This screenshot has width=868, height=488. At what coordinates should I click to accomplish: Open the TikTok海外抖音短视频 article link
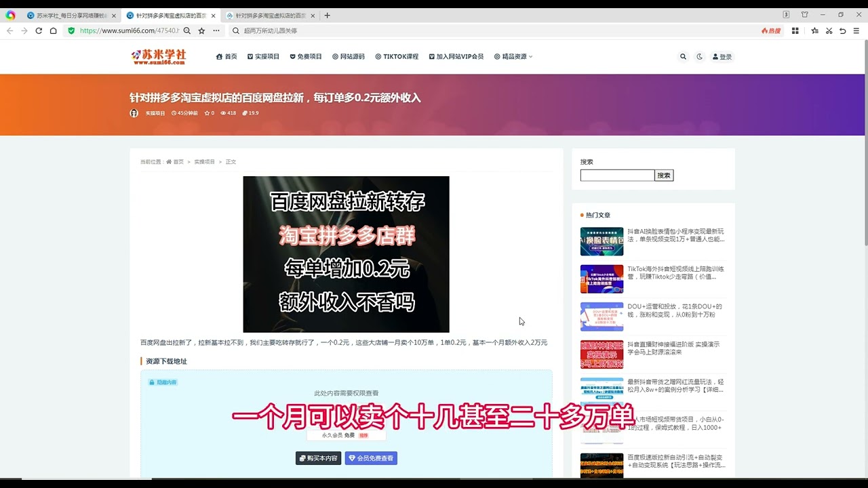(x=676, y=272)
